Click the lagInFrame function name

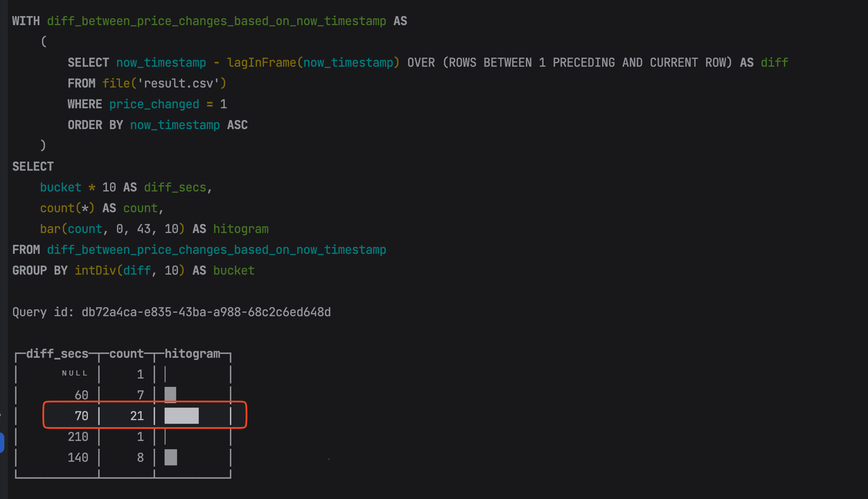262,62
